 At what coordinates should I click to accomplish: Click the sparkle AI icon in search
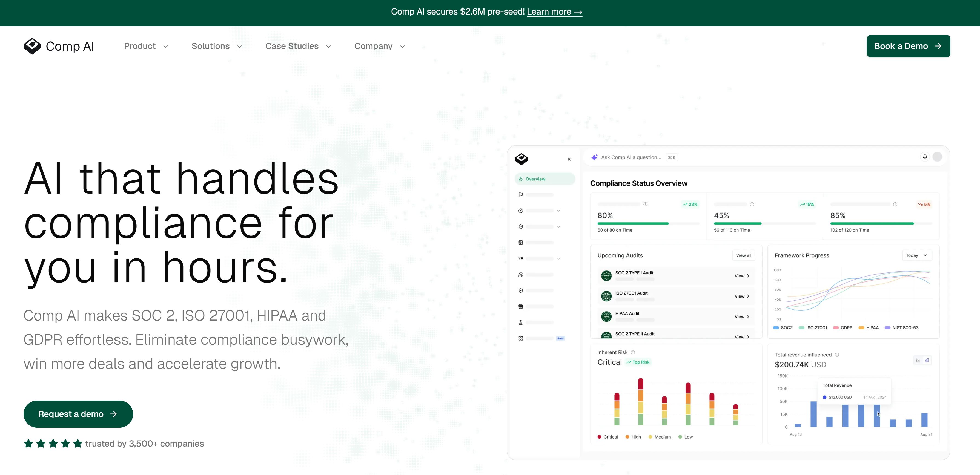click(594, 157)
